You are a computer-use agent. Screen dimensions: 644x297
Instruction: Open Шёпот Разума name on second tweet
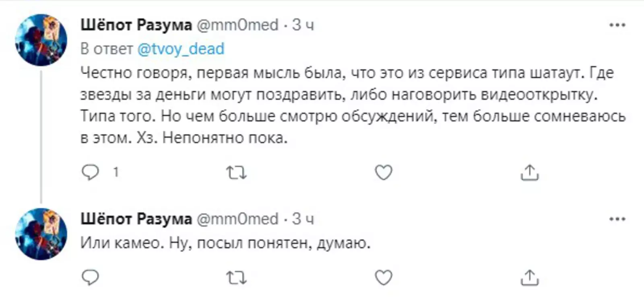click(x=136, y=219)
